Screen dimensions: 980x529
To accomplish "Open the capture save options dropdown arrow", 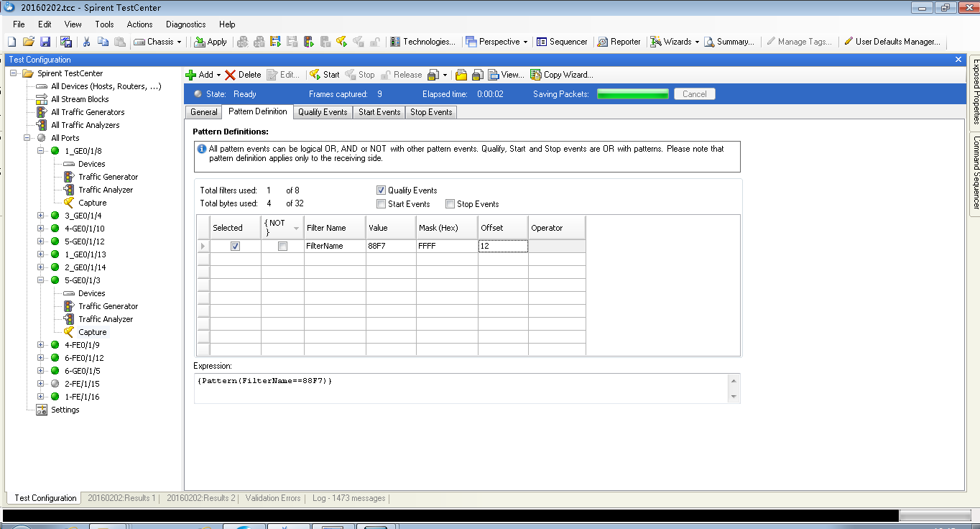I will click(x=445, y=75).
